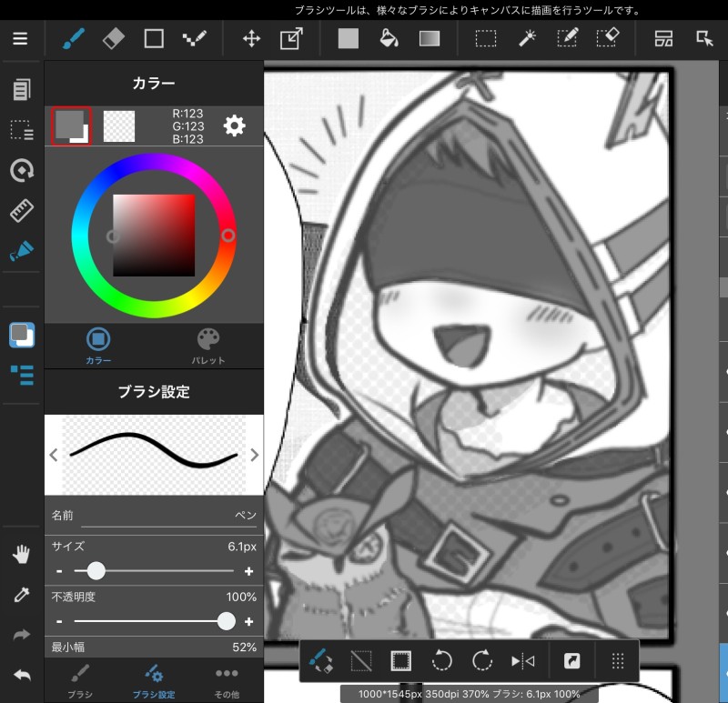Select the foreground/background color swatch
The width and height of the screenshot is (728, 703).
pos(71,126)
